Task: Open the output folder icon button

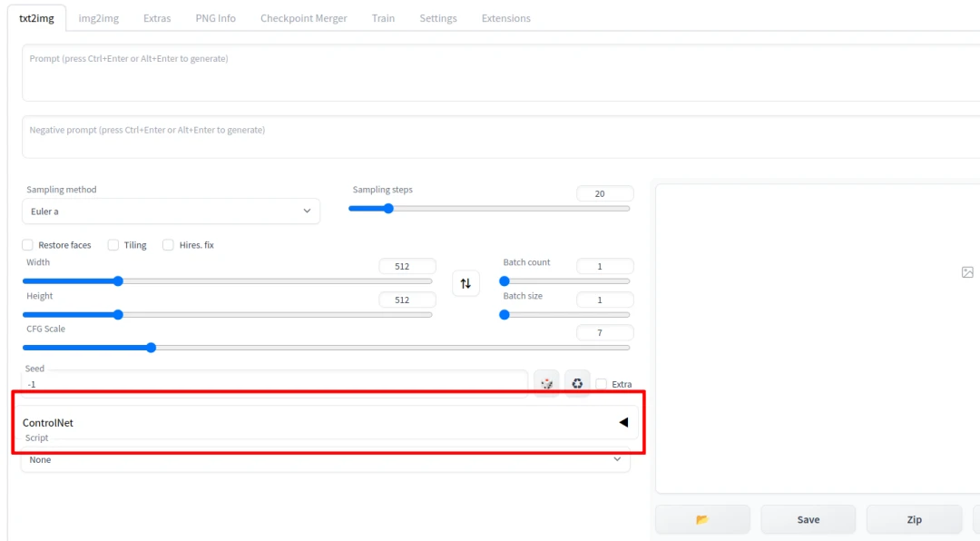Action: (702, 519)
